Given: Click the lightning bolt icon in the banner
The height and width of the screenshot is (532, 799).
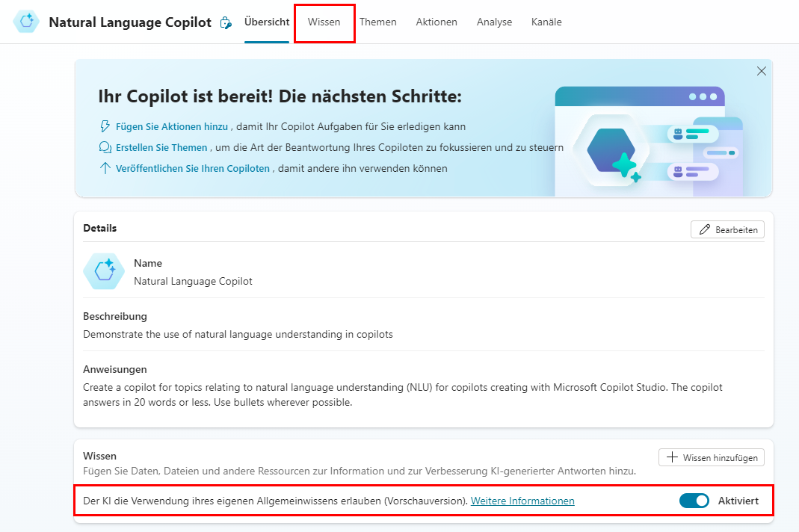Looking at the screenshot, I should coord(105,126).
